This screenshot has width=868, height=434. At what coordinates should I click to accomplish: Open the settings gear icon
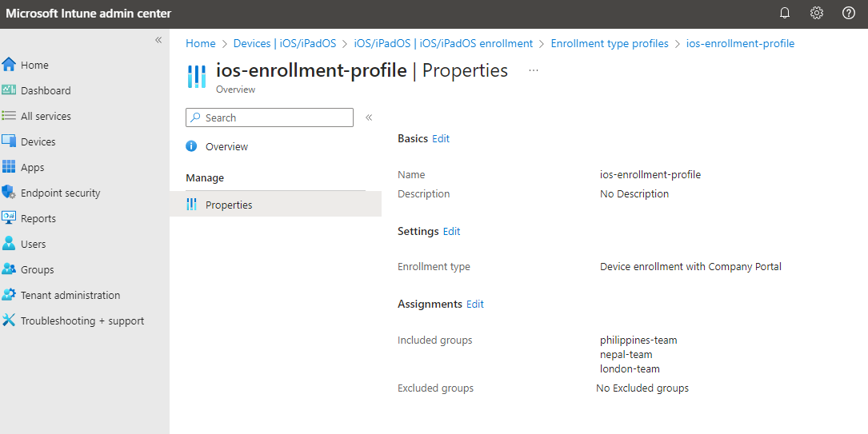coord(817,13)
